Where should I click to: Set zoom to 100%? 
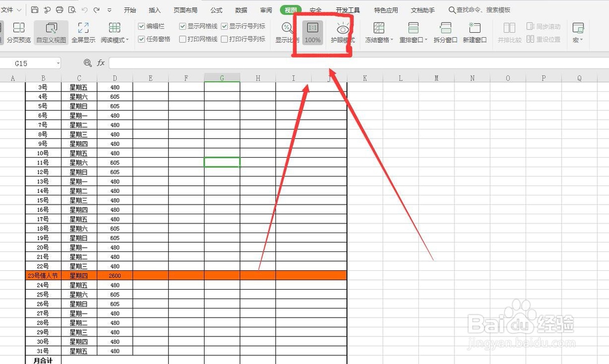pos(312,35)
